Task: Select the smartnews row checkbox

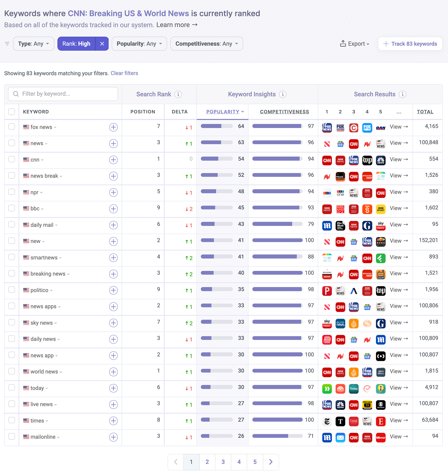Action: (11, 257)
